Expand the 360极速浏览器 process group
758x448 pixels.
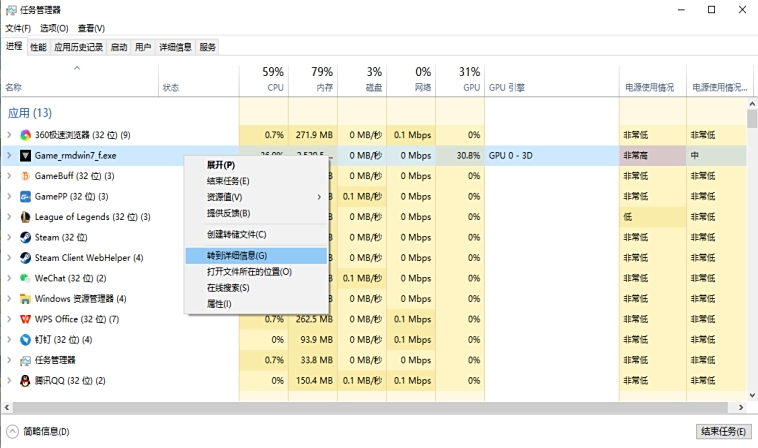10,135
